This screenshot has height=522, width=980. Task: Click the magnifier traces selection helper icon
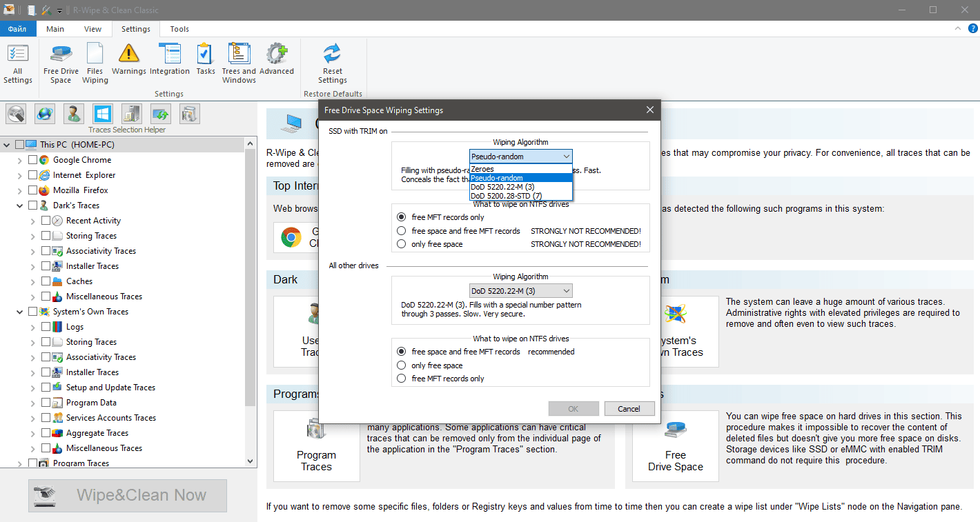pyautogui.click(x=16, y=114)
